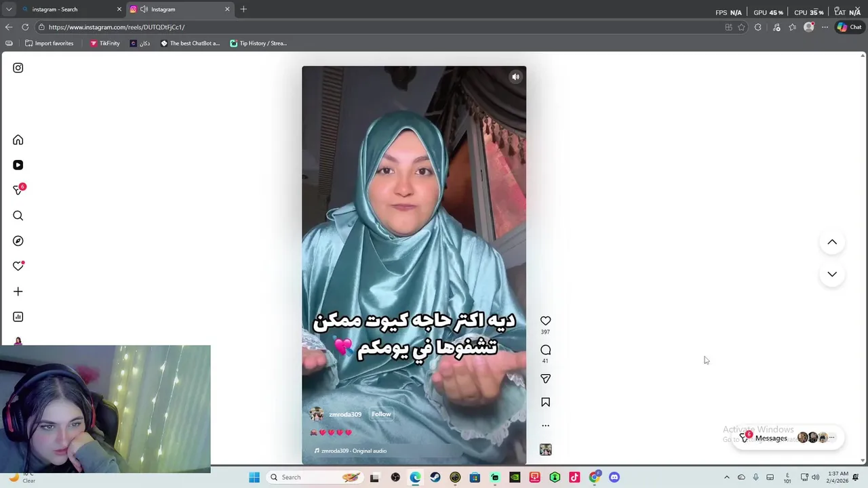Open Notifications heart icon in sidebar
Screen dimensions: 868x488
point(18,266)
